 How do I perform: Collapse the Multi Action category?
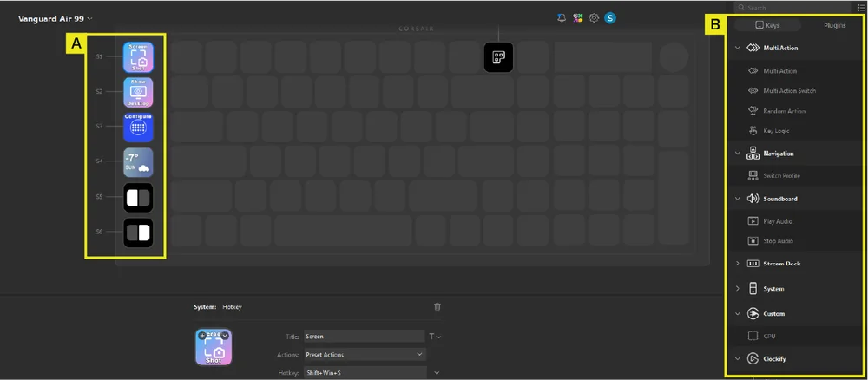pos(738,49)
